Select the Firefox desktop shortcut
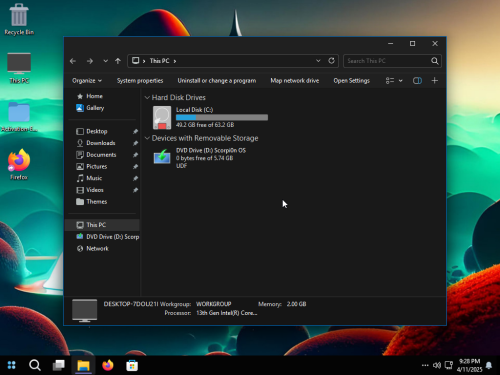Image resolution: width=500 pixels, height=375 pixels. click(19, 164)
